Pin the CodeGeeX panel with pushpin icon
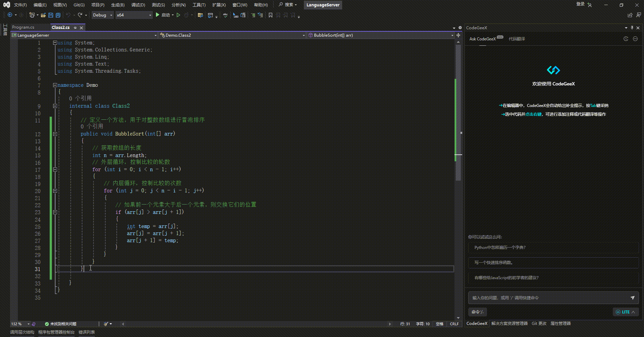 pyautogui.click(x=632, y=28)
